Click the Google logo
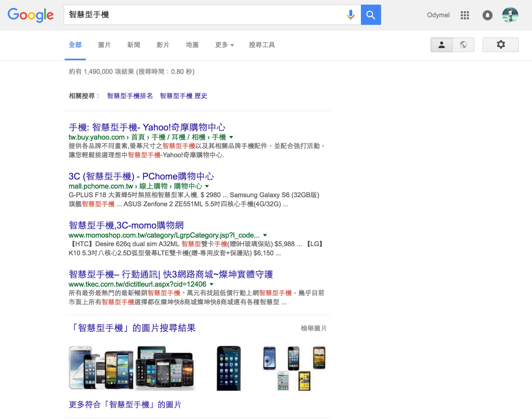This screenshot has width=532, height=419. point(31,15)
